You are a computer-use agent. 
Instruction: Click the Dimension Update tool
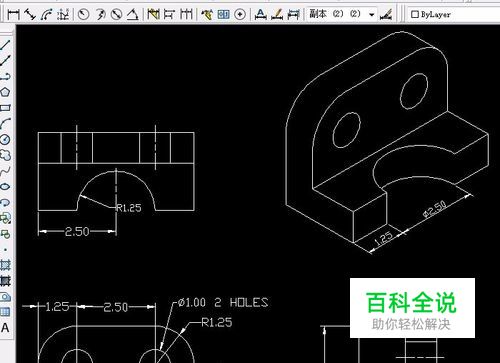(x=293, y=14)
